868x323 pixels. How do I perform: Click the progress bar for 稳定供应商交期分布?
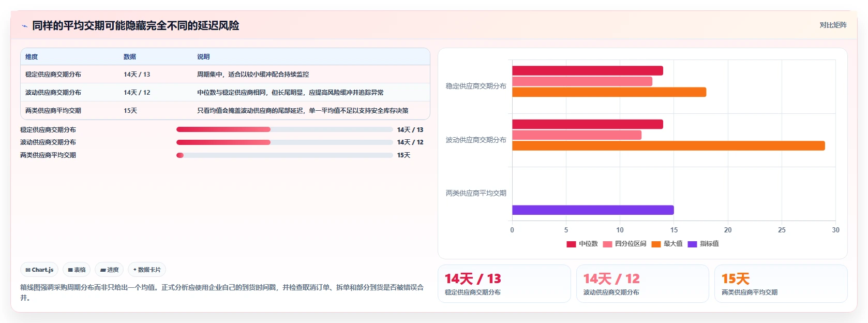point(285,129)
